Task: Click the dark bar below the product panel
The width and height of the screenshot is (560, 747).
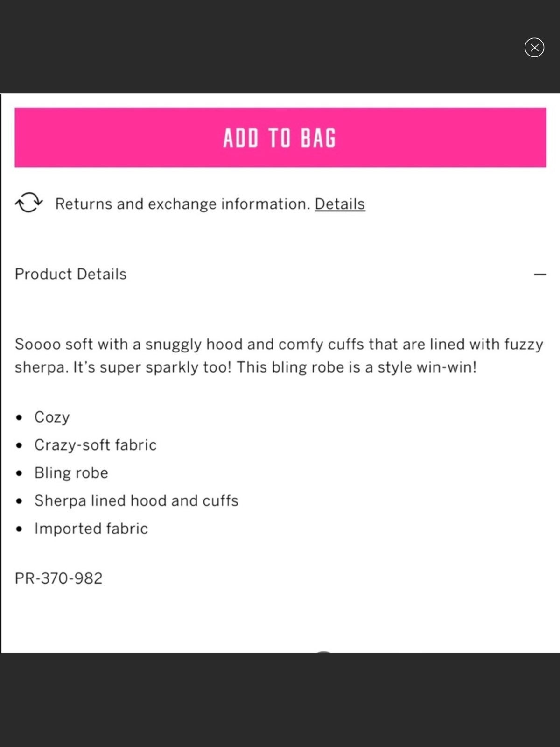Action: [280, 700]
